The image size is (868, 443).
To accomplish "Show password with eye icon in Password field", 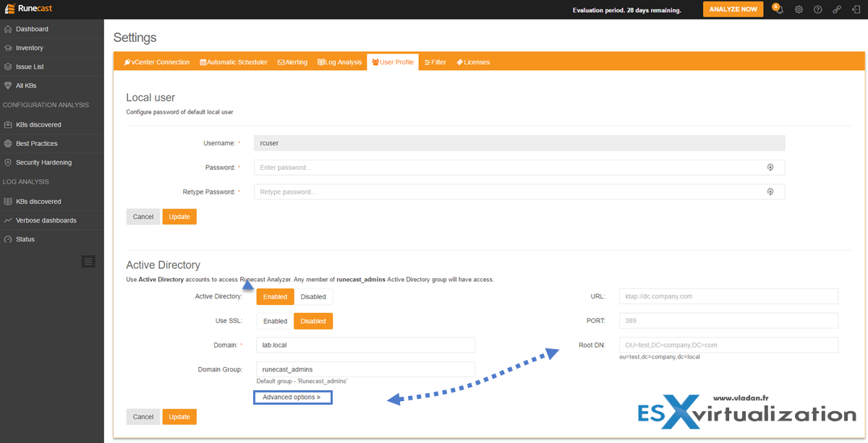I will (770, 168).
